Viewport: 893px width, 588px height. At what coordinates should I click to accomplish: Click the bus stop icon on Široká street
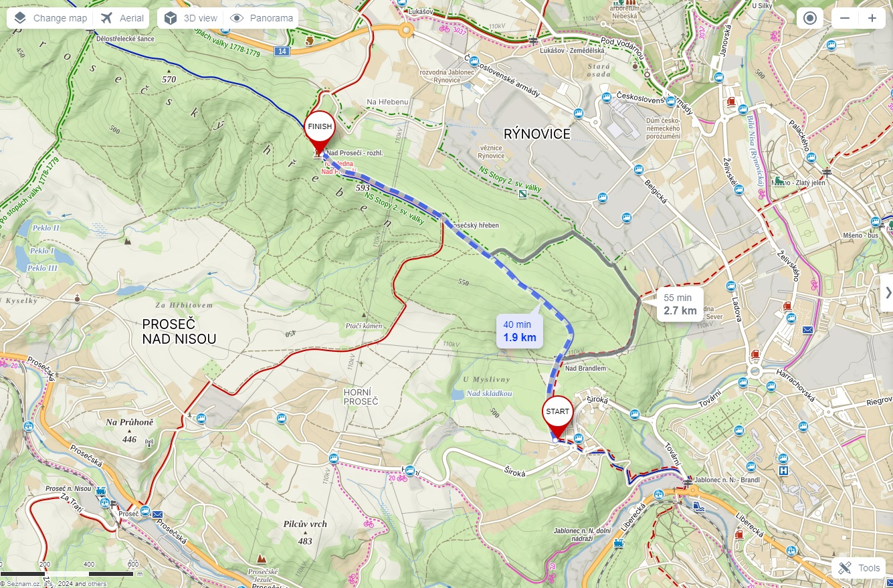point(635,413)
